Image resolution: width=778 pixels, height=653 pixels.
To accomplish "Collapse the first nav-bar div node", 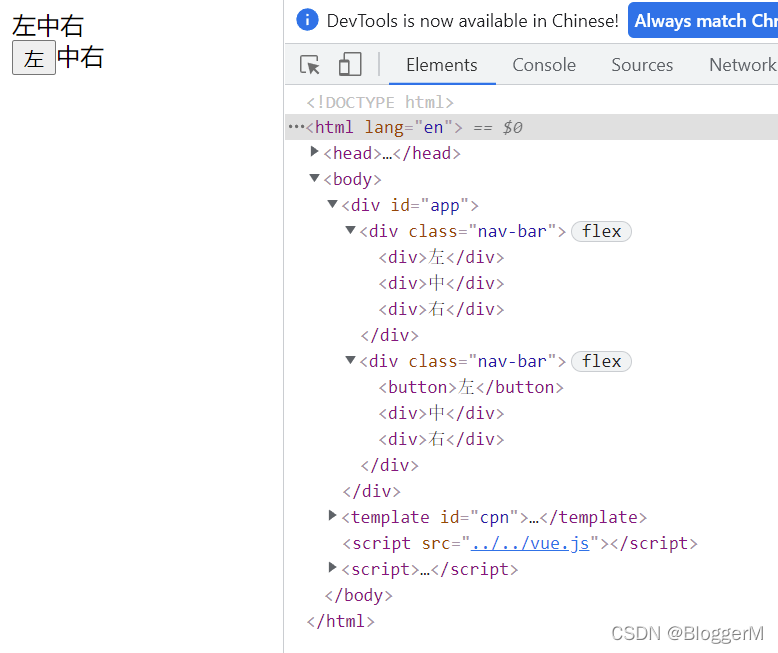I will click(350, 229).
